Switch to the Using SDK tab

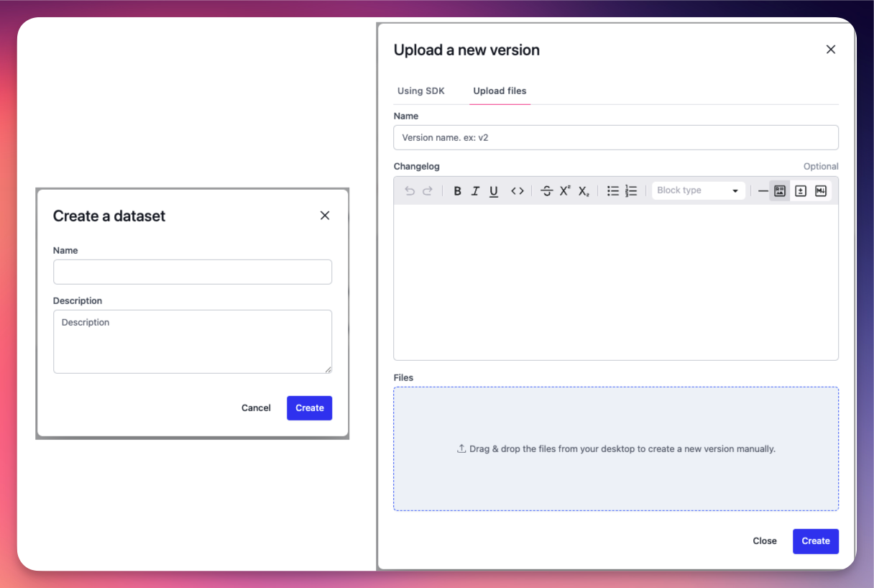point(421,91)
